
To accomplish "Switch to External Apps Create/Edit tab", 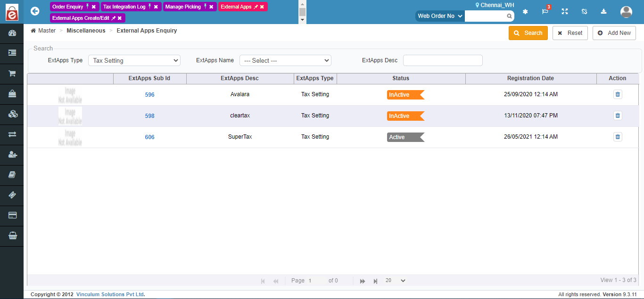I will click(x=81, y=18).
